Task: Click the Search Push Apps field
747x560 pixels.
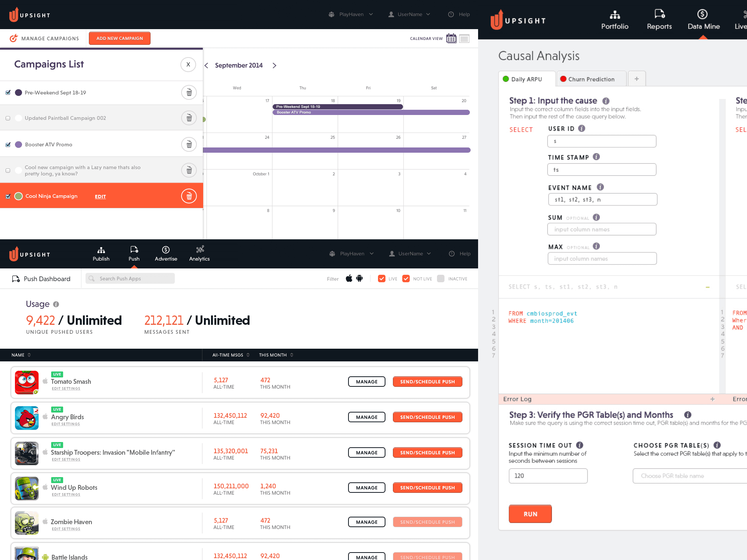Action: click(130, 279)
